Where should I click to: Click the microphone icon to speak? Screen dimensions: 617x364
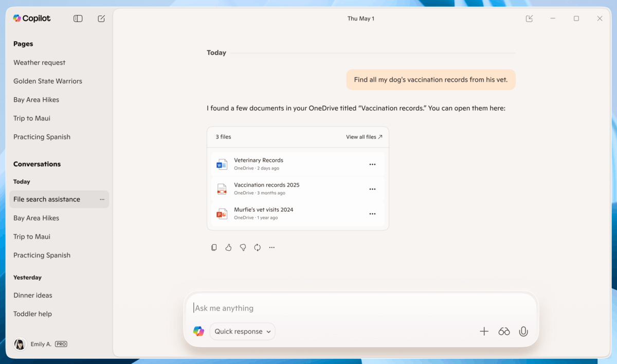tap(523, 332)
